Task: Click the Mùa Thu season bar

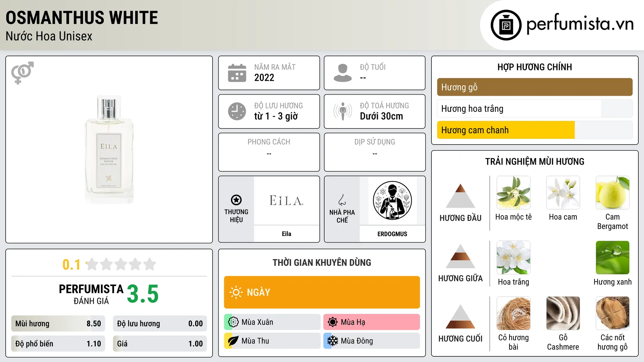Action: (272, 341)
